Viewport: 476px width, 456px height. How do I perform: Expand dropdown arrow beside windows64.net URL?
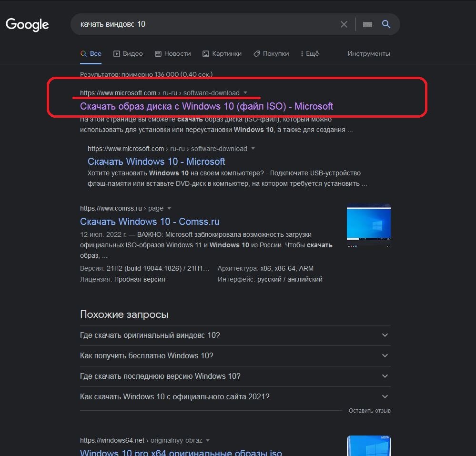pos(208,441)
